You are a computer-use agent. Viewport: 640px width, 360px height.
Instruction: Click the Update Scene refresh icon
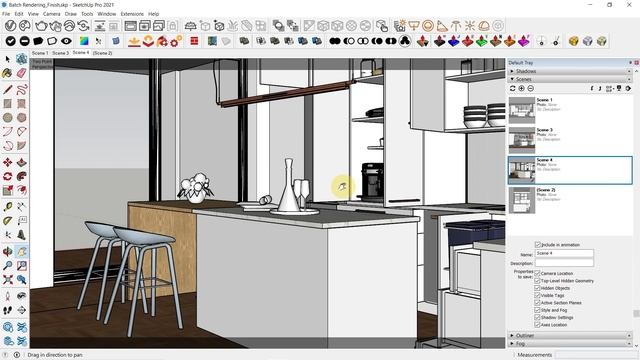[x=513, y=89]
